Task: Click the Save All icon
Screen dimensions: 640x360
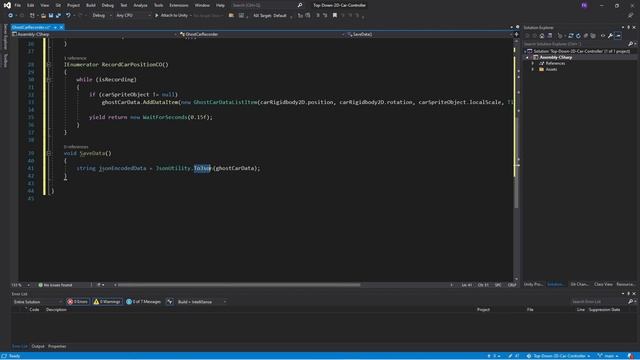Action: coord(58,16)
